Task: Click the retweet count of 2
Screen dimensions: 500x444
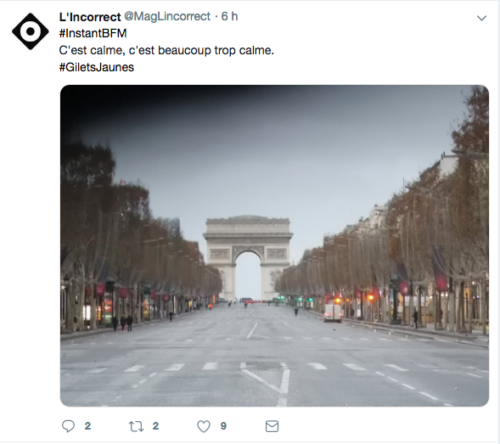Action: click(156, 426)
